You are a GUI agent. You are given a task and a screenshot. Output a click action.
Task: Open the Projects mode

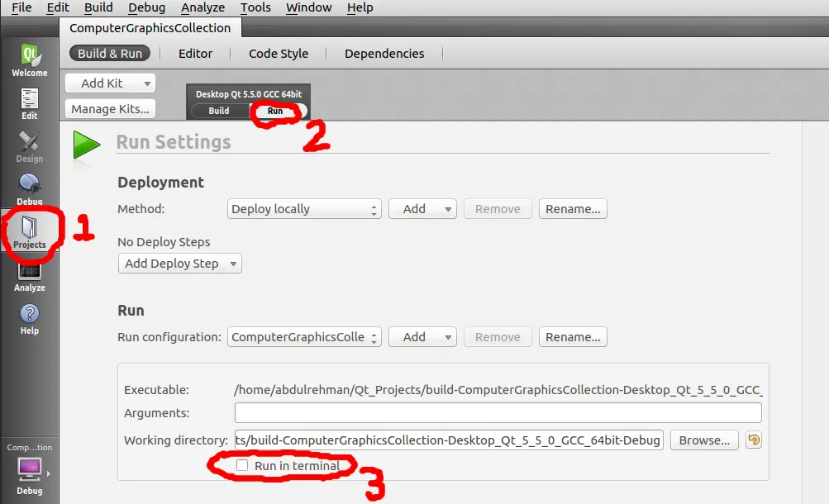tap(30, 232)
